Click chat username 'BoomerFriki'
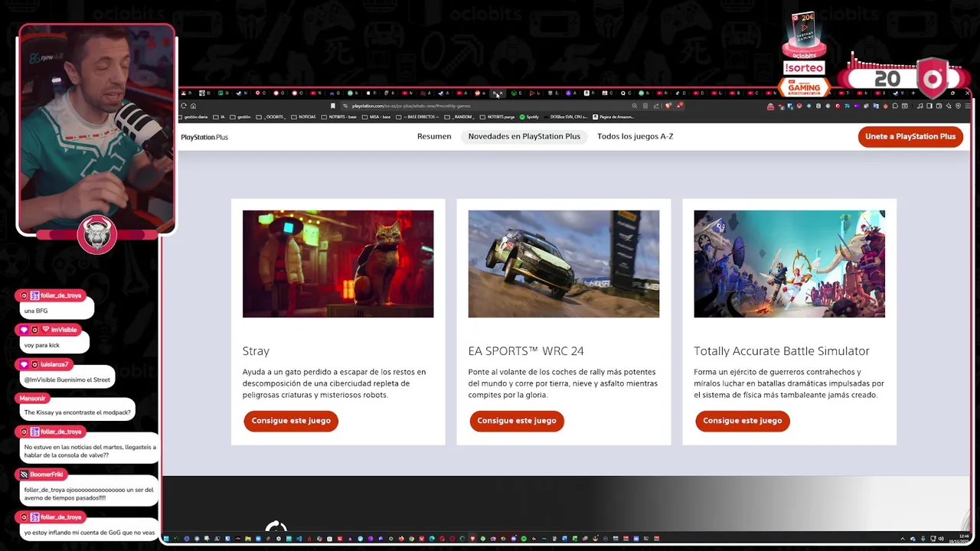This screenshot has width=980, height=551. tap(47, 474)
